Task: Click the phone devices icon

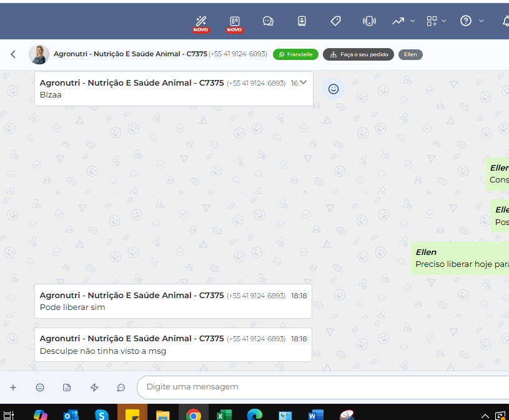Action: coord(369,21)
